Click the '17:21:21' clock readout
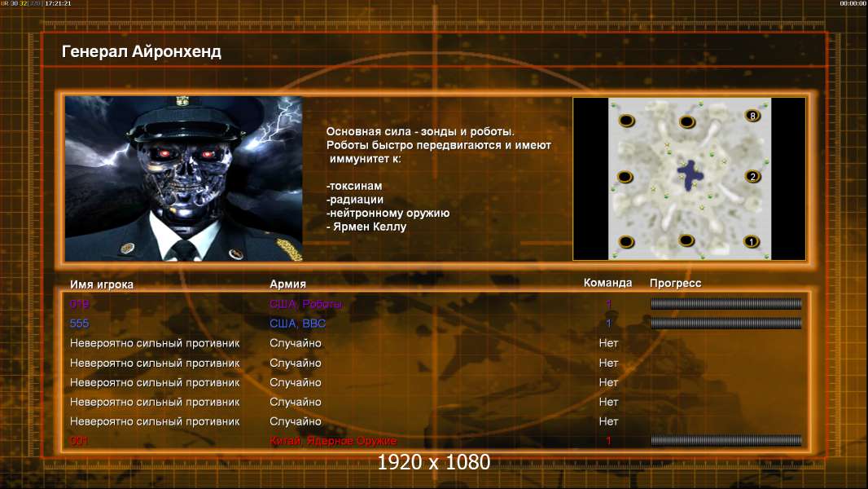This screenshot has height=489, width=868. coord(58,3)
